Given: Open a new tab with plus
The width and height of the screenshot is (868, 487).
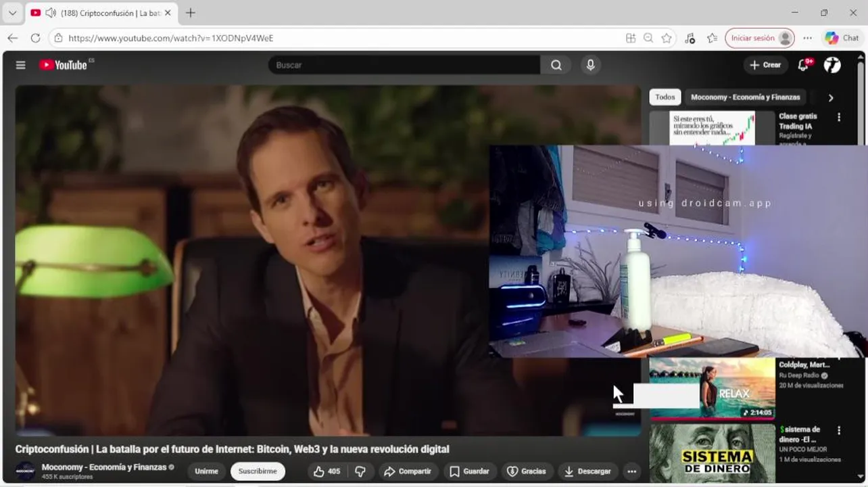Looking at the screenshot, I should [191, 13].
